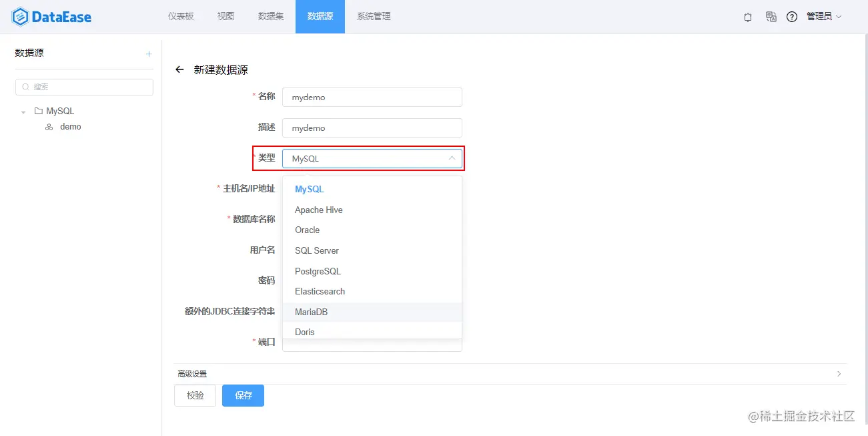
Task: Click the 搜索 search box in sidebar
Action: [x=84, y=87]
